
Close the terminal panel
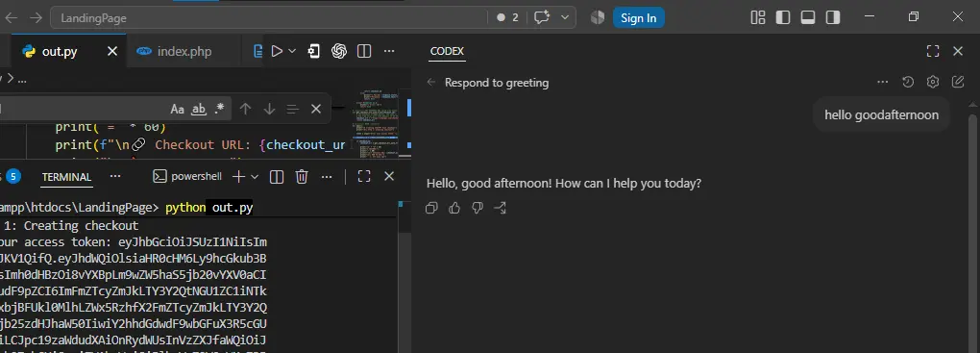point(389,177)
